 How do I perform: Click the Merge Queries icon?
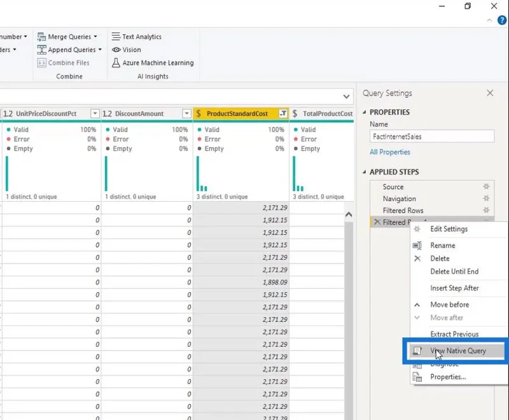point(41,37)
